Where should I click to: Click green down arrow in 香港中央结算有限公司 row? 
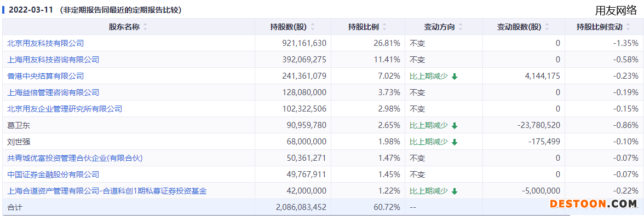455,76
